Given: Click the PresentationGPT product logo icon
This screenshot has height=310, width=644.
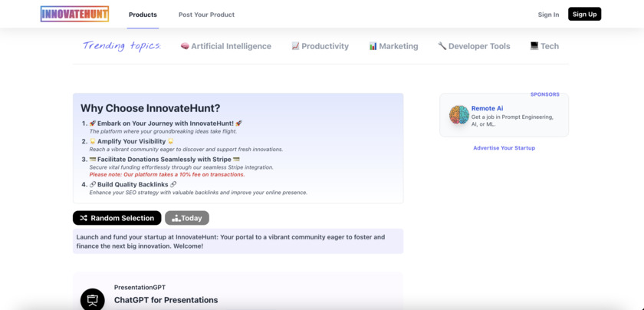Looking at the screenshot, I should point(93,299).
